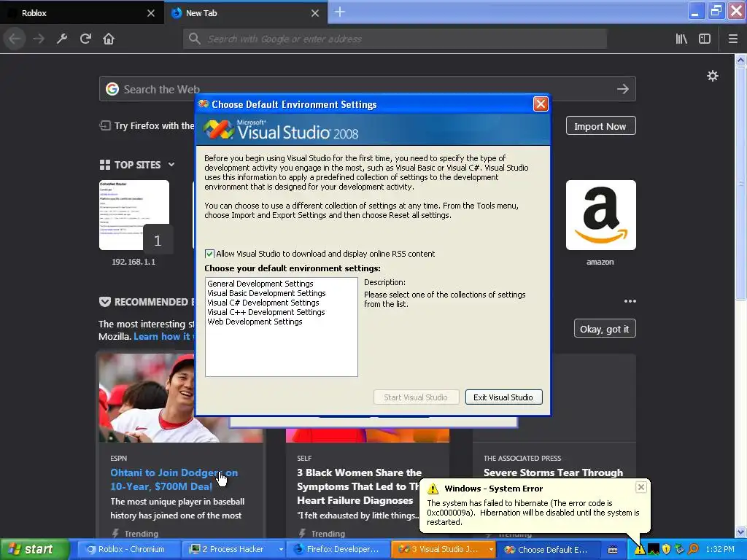The image size is (747, 560).
Task: Switch to the Roblox tab
Action: coord(81,13)
